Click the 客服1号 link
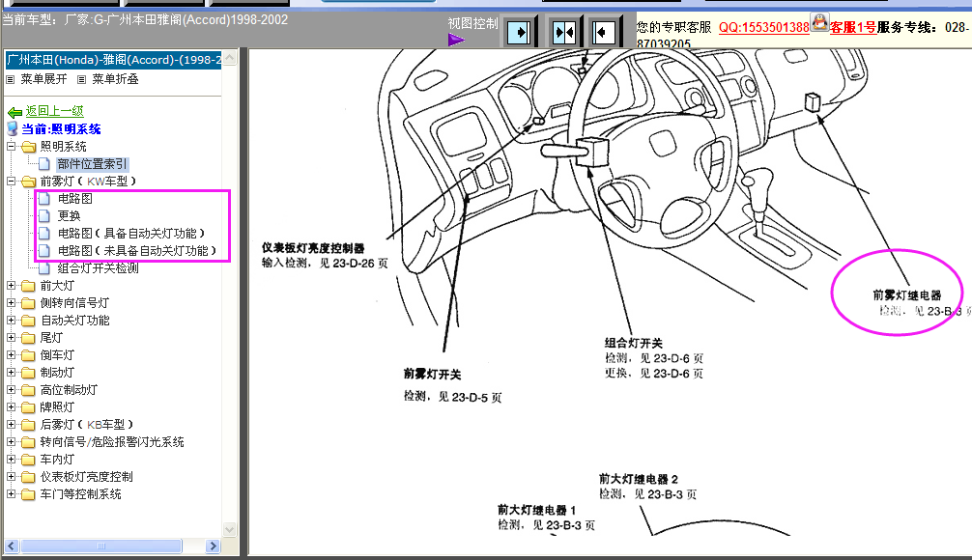Image resolution: width=972 pixels, height=560 pixels. point(853,27)
